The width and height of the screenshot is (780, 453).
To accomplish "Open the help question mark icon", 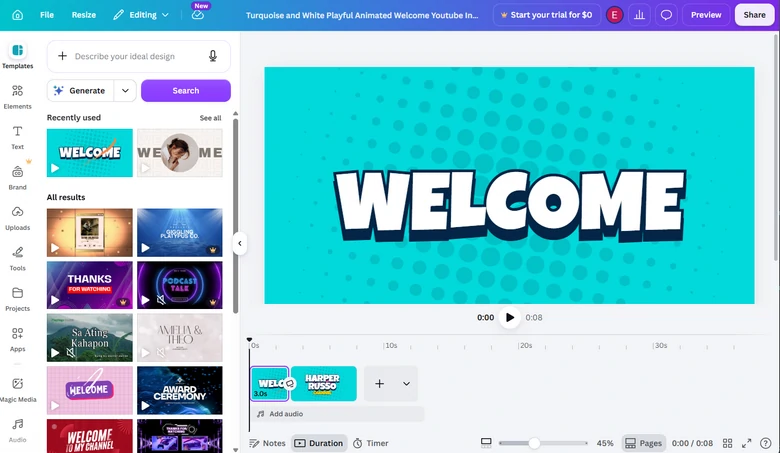I will 766,443.
